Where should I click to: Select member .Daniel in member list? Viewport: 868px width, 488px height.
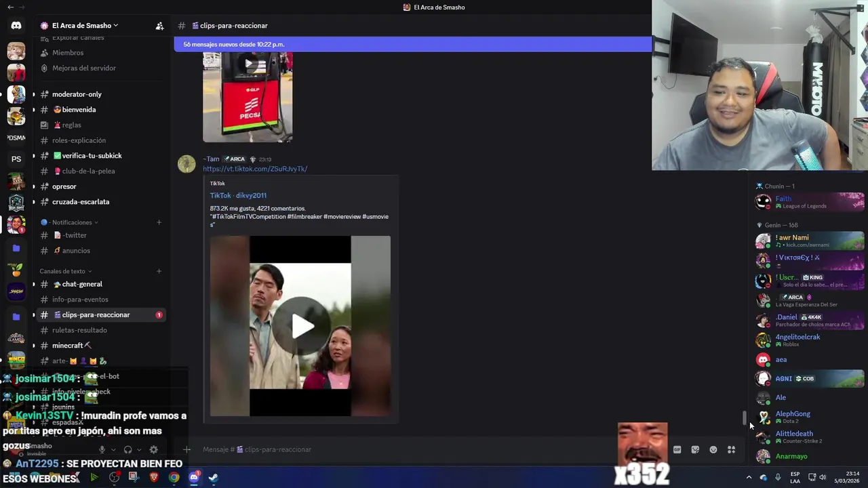pos(810,320)
